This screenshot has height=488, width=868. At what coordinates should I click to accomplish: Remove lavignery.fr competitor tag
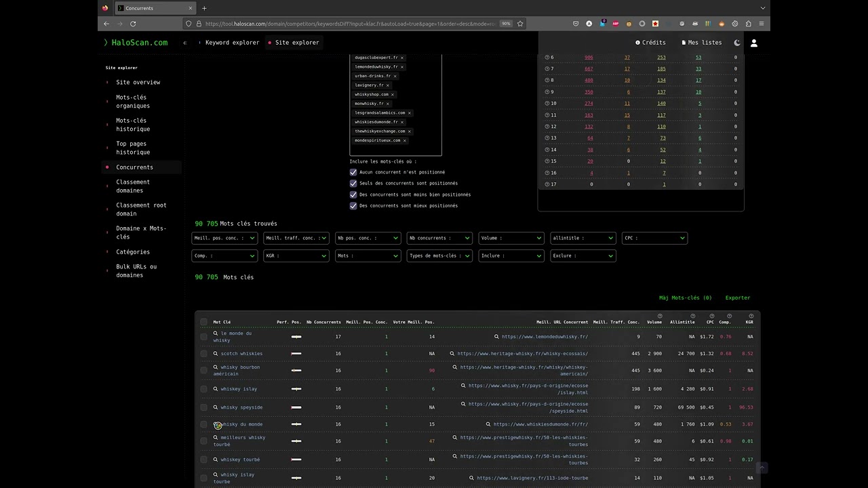[388, 85]
